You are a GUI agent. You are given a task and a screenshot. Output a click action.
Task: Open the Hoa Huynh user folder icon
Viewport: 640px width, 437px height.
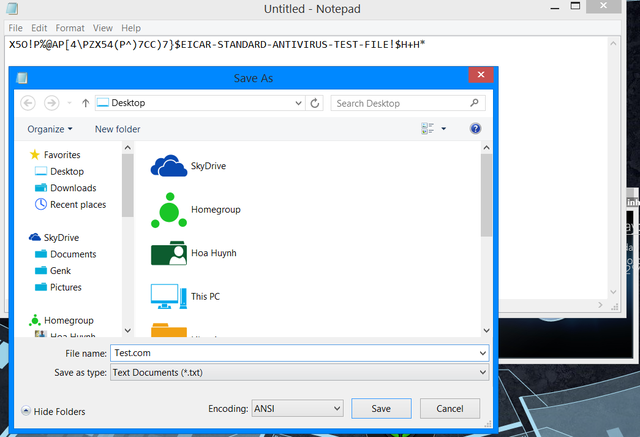coord(169,253)
